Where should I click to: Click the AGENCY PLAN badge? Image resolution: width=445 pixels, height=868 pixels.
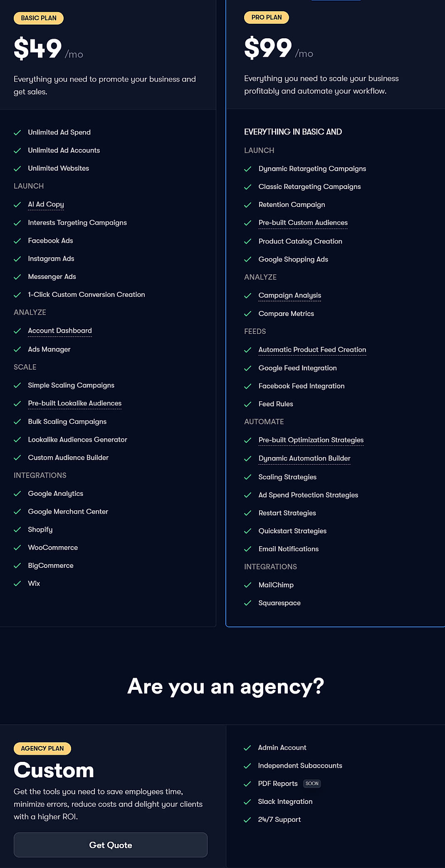coord(42,748)
